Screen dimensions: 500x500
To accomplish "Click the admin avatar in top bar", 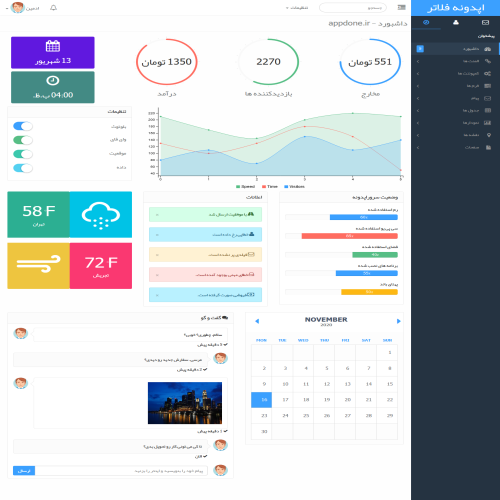I will pos(18,7).
